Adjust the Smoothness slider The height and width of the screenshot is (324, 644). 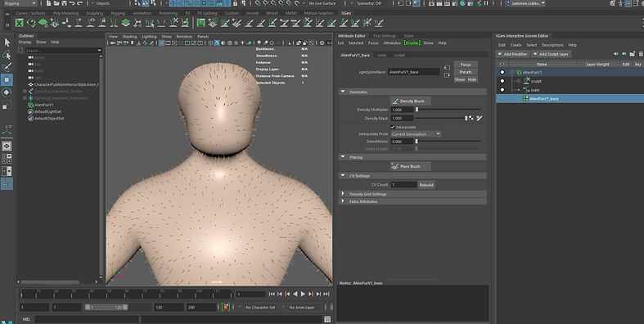pyautogui.click(x=448, y=142)
